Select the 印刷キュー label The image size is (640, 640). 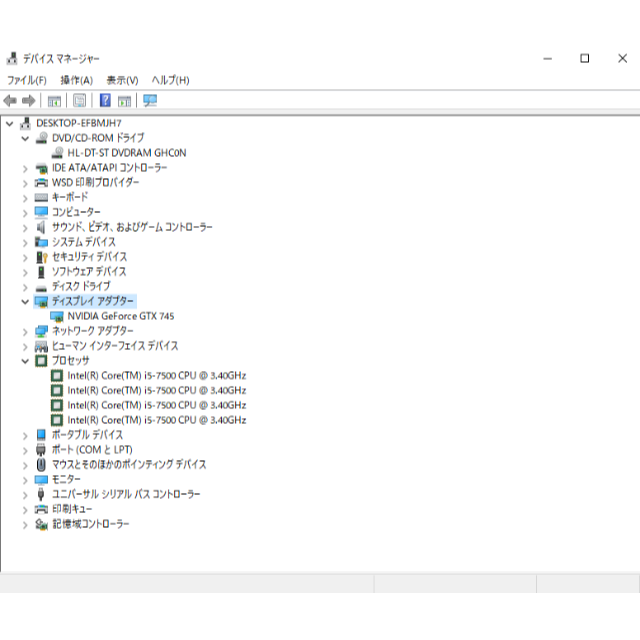click(72, 509)
